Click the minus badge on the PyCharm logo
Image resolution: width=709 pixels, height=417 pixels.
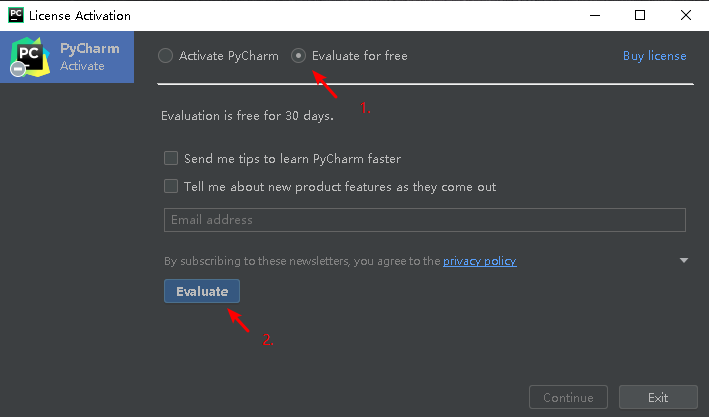[x=18, y=69]
